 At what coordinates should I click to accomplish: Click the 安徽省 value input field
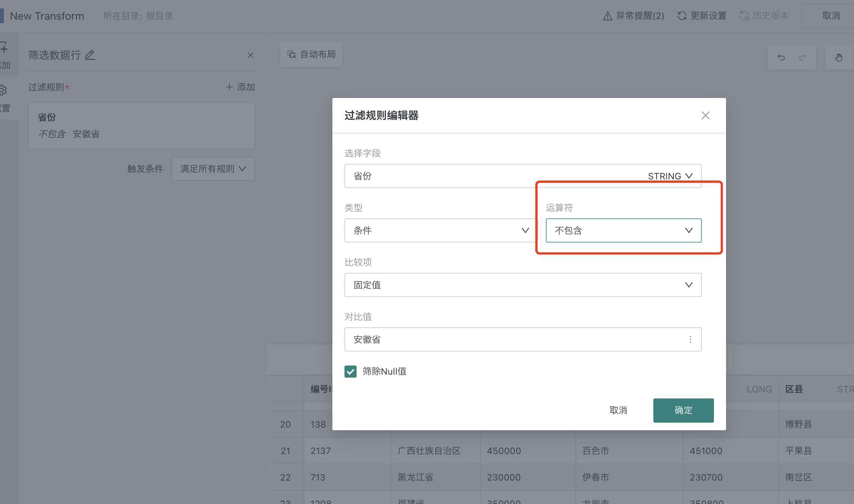(511, 339)
